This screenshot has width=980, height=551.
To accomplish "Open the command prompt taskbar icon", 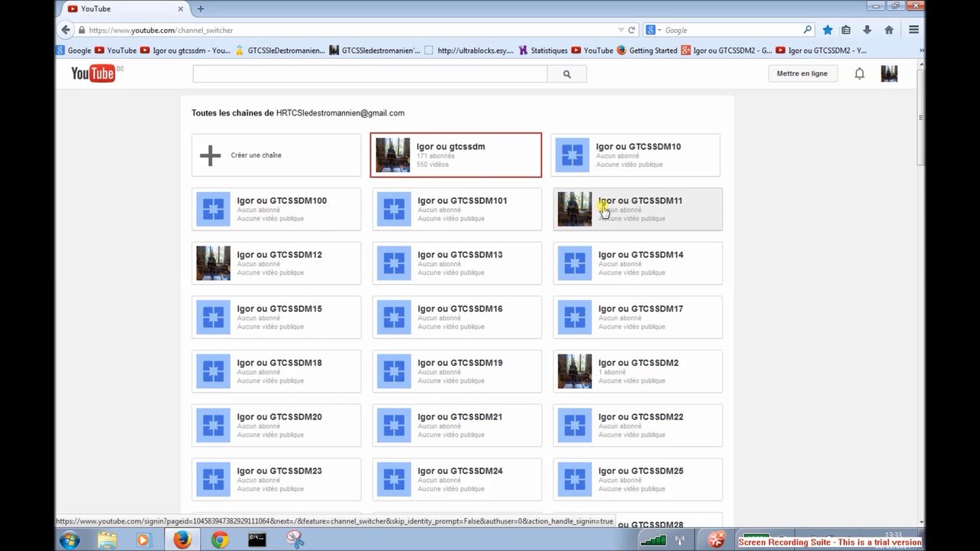I will coord(257,540).
